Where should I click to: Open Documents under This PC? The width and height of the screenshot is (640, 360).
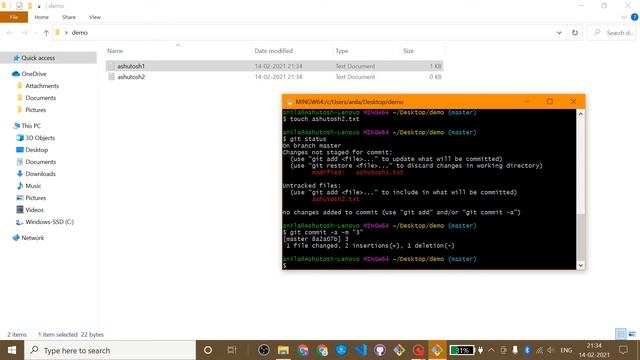pyautogui.click(x=40, y=162)
